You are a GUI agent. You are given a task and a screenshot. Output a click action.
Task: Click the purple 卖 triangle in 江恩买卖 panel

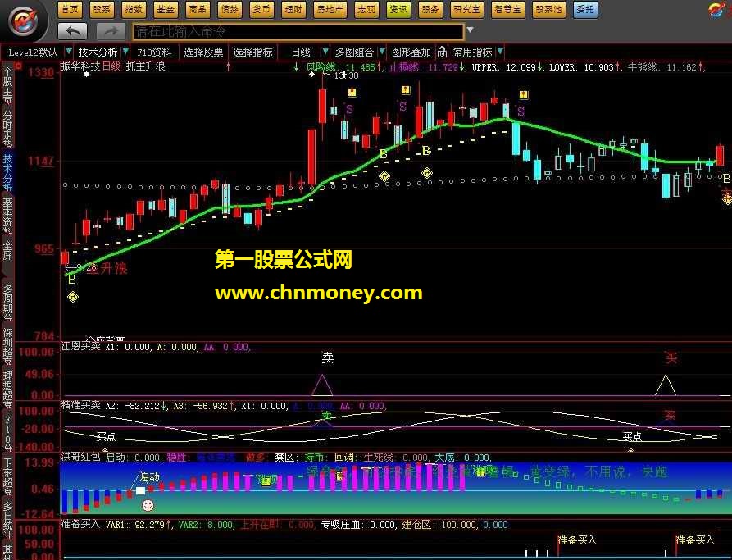click(x=322, y=385)
